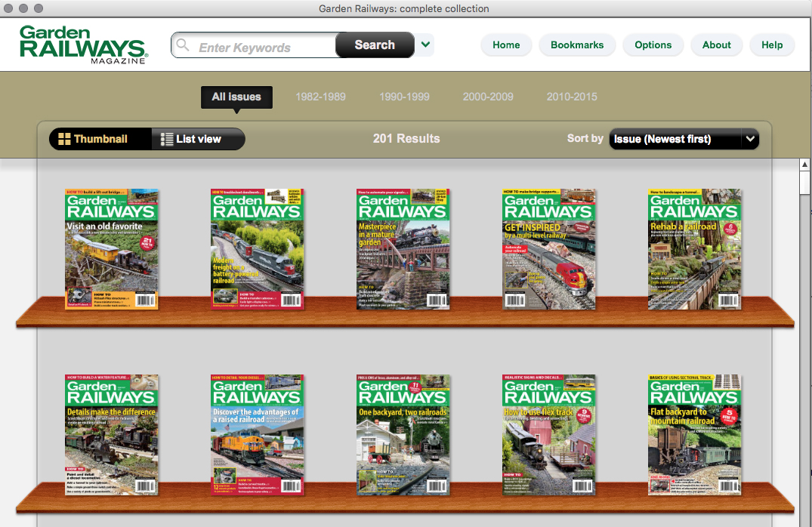Click the search magnifying glass icon

(x=182, y=46)
